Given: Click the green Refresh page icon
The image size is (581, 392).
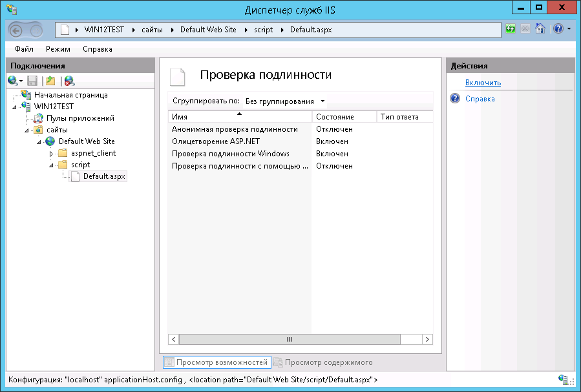Looking at the screenshot, I should [511, 30].
